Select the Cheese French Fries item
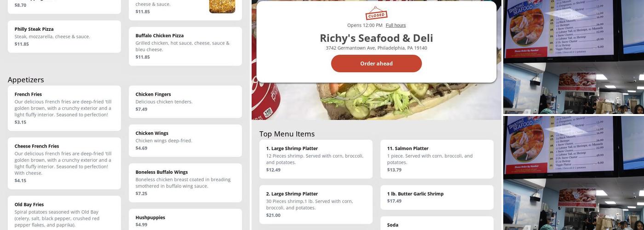Viewport: 644px width, 230px height. [64, 163]
